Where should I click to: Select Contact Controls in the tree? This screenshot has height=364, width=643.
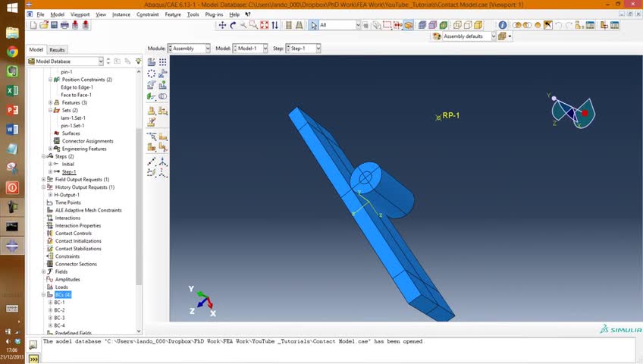(x=74, y=234)
